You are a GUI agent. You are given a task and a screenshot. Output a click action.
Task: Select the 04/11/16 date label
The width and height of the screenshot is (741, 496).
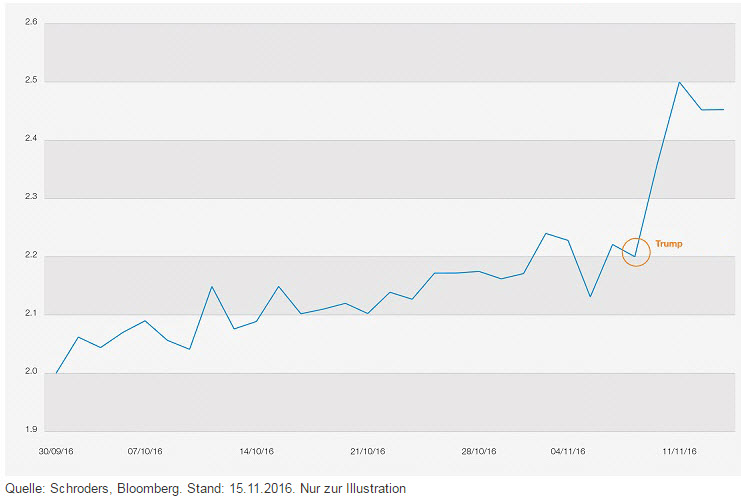[x=568, y=451]
